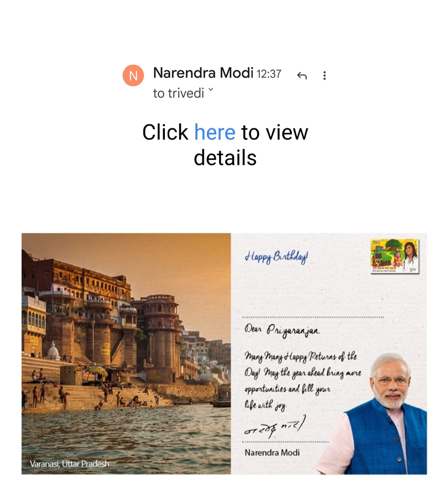Tap the "Many Many Happy Returns" message text
Viewport: 448px width, 494px height.
pyautogui.click(x=303, y=381)
